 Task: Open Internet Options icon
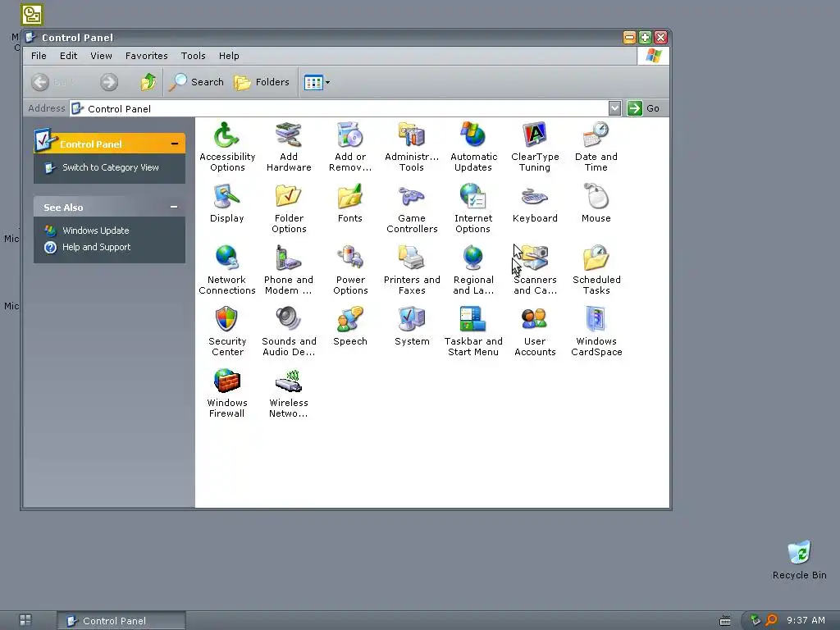473,208
